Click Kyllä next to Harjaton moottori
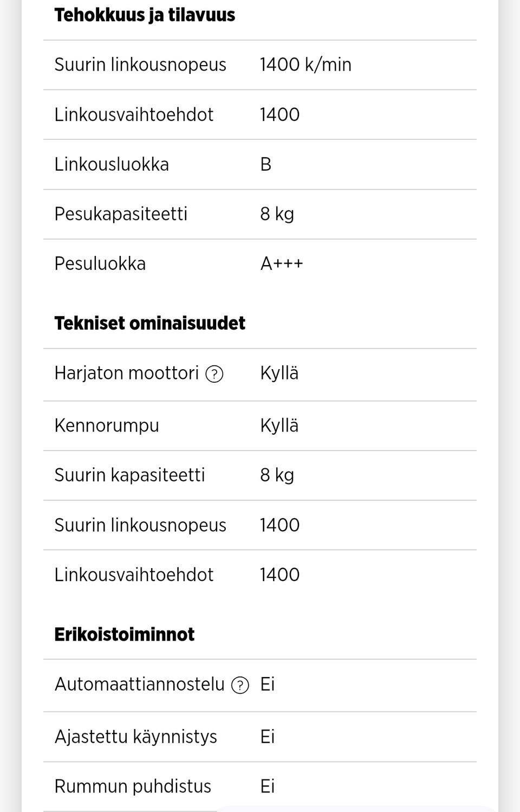Screen dimensions: 520x812 (x=280, y=373)
